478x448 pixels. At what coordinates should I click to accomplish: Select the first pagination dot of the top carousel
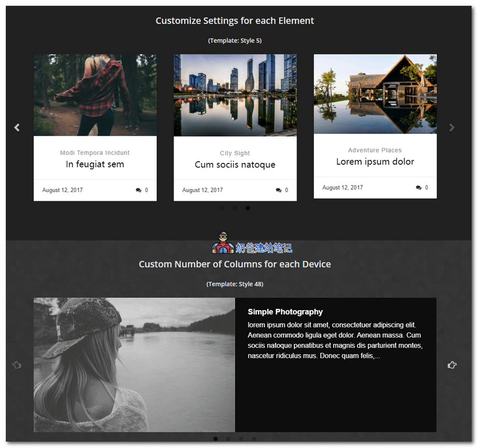pyautogui.click(x=222, y=208)
